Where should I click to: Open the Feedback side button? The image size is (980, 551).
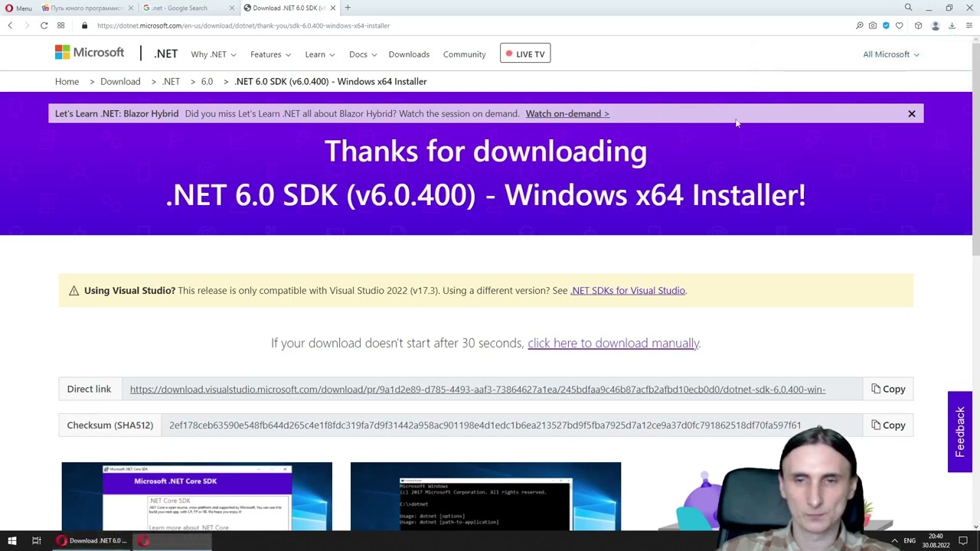(959, 432)
